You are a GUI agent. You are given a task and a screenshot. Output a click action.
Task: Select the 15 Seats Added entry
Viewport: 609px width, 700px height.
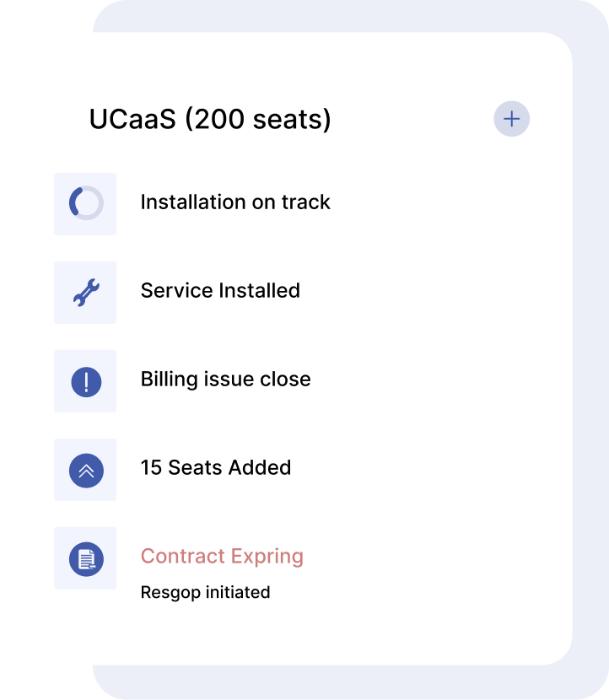[x=215, y=468]
